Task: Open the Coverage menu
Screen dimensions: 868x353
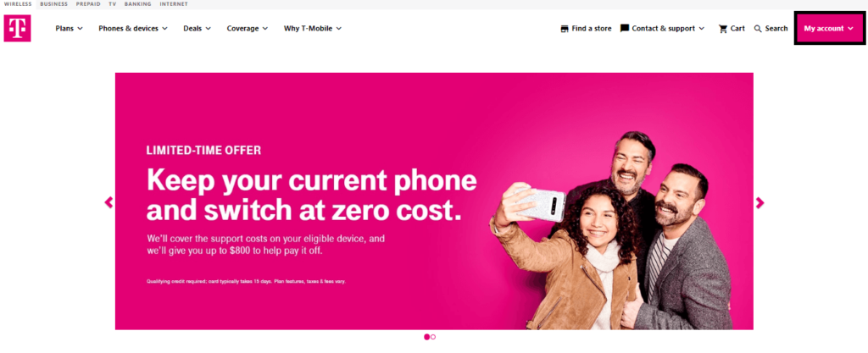Action: pyautogui.click(x=248, y=28)
